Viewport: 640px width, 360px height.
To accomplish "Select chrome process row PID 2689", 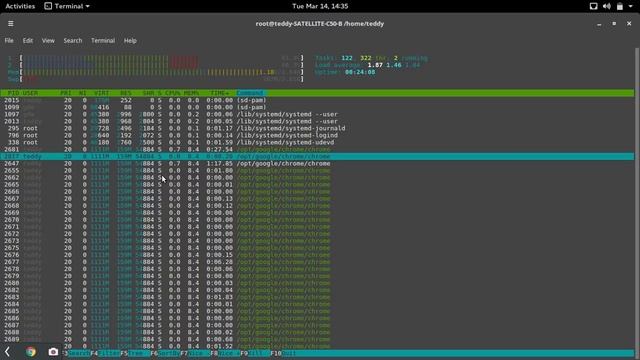I will [x=317, y=339].
